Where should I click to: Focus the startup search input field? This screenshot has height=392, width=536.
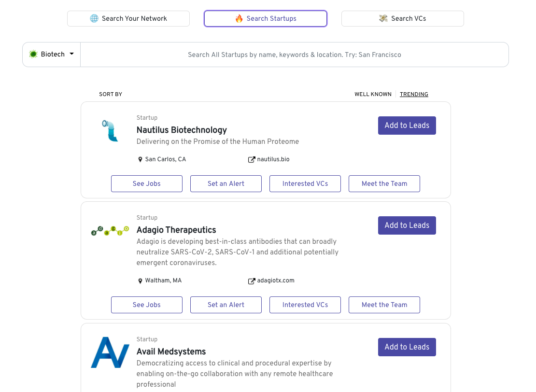coord(295,55)
